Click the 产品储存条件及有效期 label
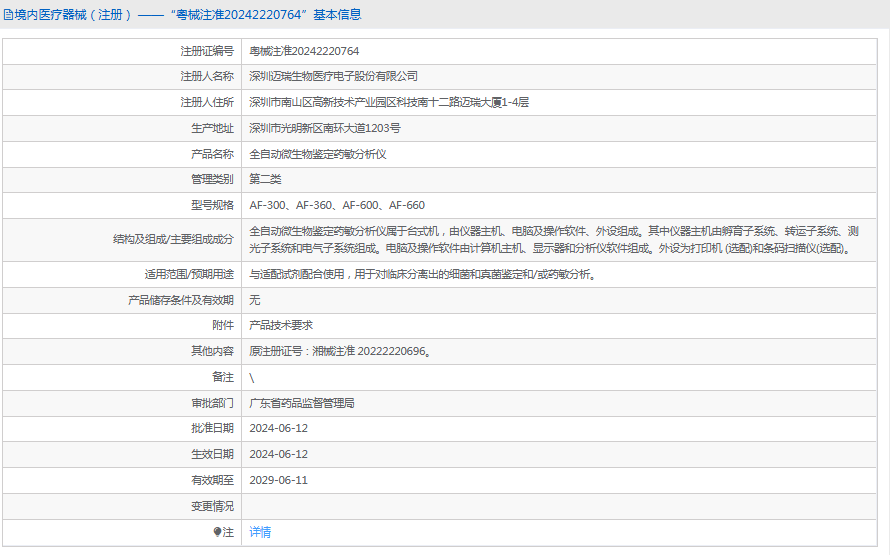The image size is (892, 555). coord(181,300)
